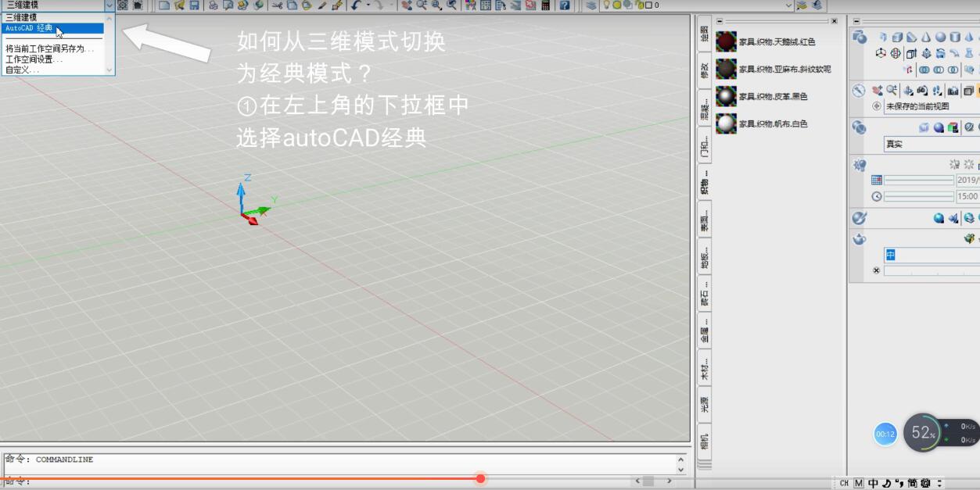The image size is (980, 490).
Task: Click the calendar button showing 2019 date
Action: click(x=877, y=180)
